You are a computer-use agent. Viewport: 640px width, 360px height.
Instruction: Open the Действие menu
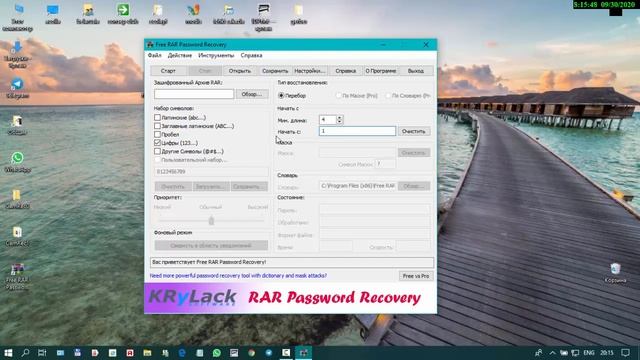pos(180,56)
